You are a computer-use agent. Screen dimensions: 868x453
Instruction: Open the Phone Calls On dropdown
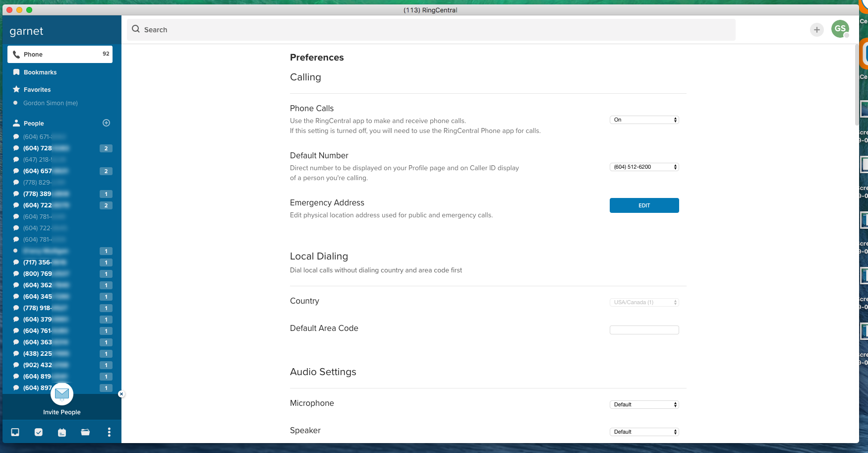pos(644,120)
